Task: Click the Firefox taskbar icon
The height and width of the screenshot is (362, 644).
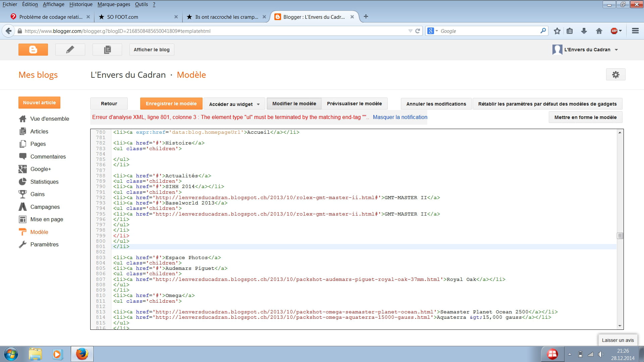Action: [x=82, y=354]
